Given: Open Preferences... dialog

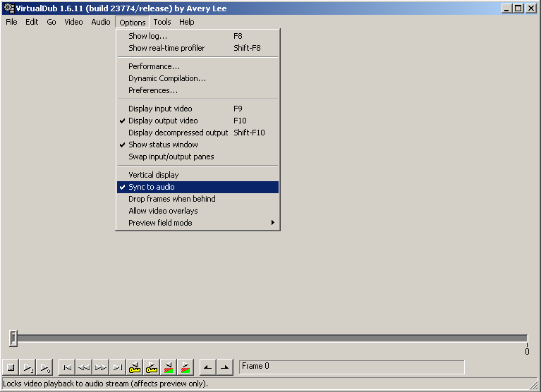Looking at the screenshot, I should (x=197, y=91).
